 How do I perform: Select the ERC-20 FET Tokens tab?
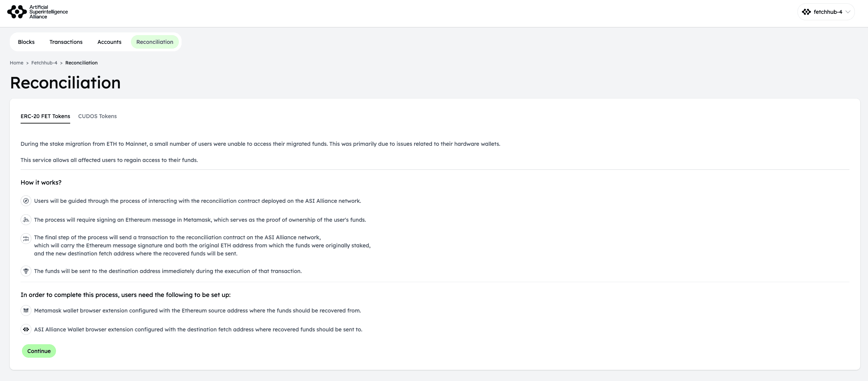[x=45, y=116]
